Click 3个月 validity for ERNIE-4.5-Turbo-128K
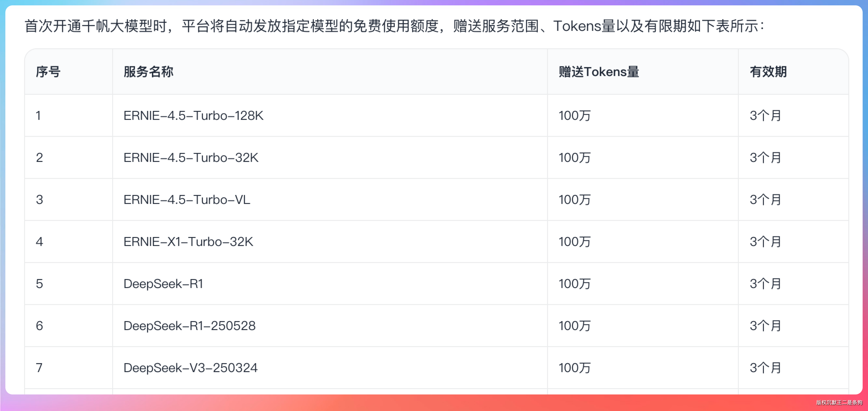 click(x=765, y=116)
